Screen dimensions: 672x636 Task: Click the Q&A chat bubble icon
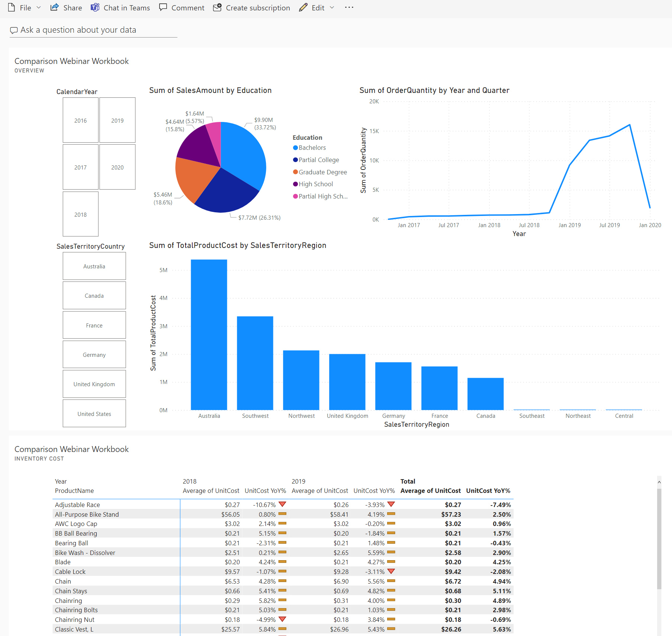point(14,30)
